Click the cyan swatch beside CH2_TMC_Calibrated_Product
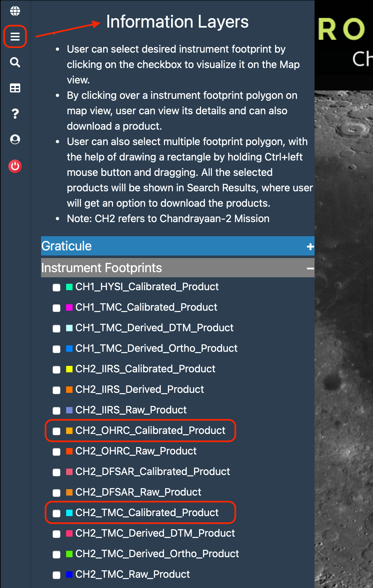 coord(69,513)
